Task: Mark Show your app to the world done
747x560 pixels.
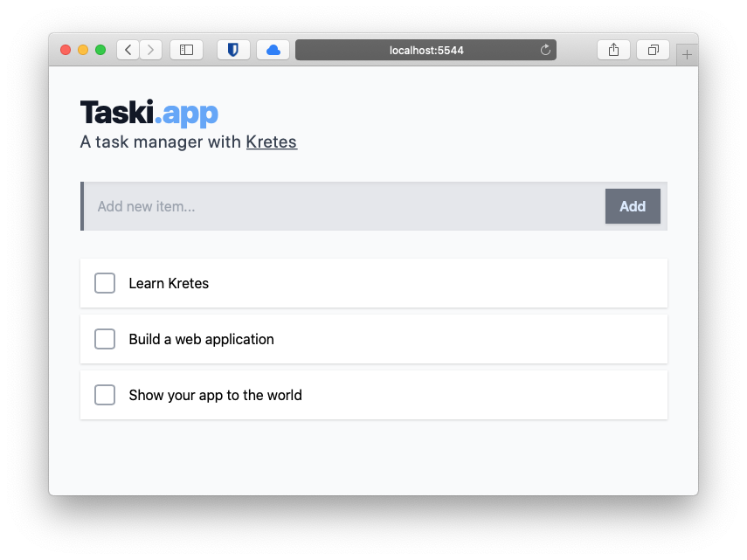Action: tap(105, 395)
